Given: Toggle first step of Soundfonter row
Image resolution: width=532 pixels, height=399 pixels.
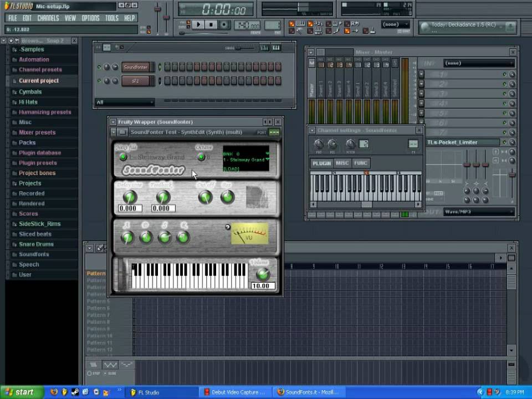Looking at the screenshot, I should 167,67.
